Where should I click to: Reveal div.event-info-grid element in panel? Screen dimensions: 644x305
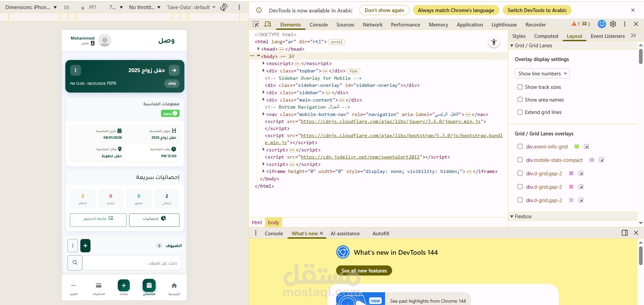(586, 146)
